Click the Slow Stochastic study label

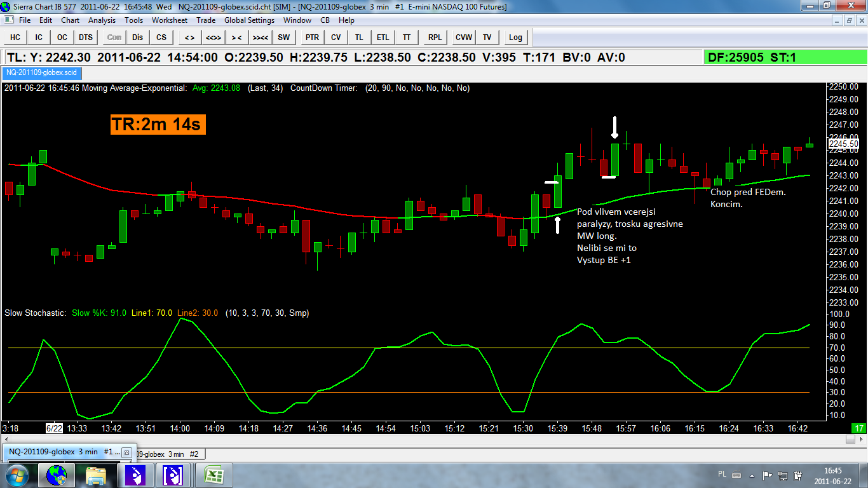[x=36, y=313]
